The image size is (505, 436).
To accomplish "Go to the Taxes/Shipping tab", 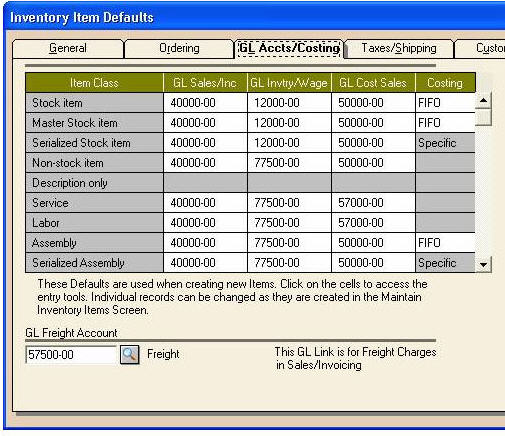I will [x=399, y=48].
